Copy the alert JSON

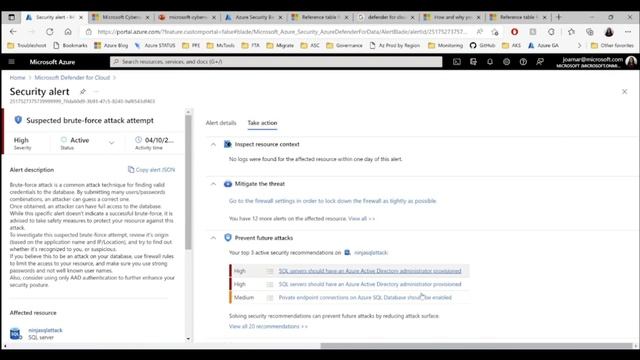click(151, 169)
